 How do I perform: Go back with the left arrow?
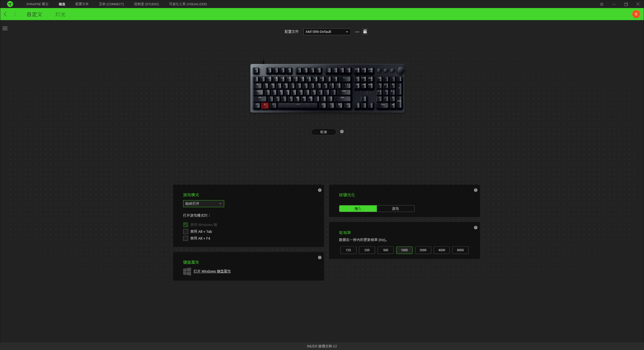point(5,14)
